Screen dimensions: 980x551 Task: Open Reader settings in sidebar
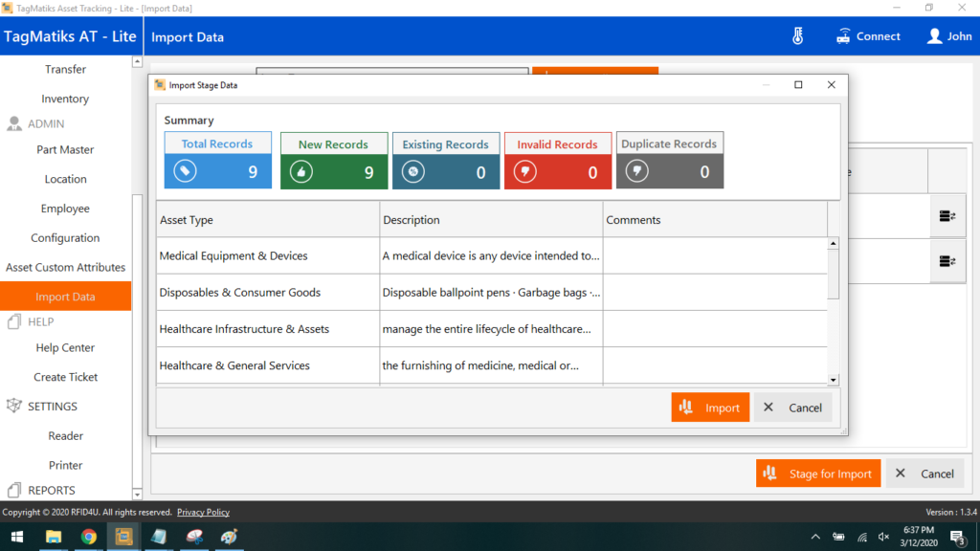coord(65,436)
